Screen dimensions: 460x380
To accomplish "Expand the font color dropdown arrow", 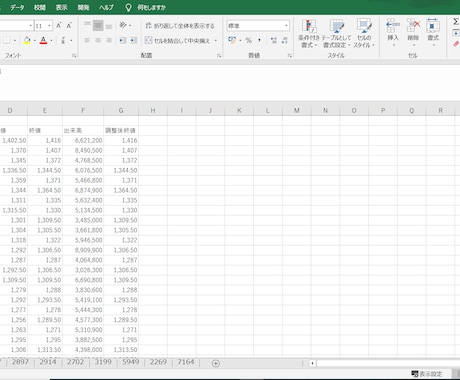I will 51,41.
